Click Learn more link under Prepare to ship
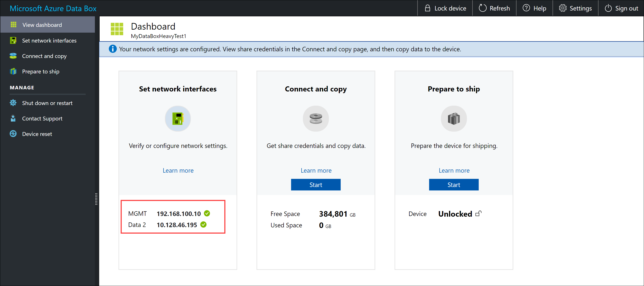644x286 pixels. click(x=453, y=170)
